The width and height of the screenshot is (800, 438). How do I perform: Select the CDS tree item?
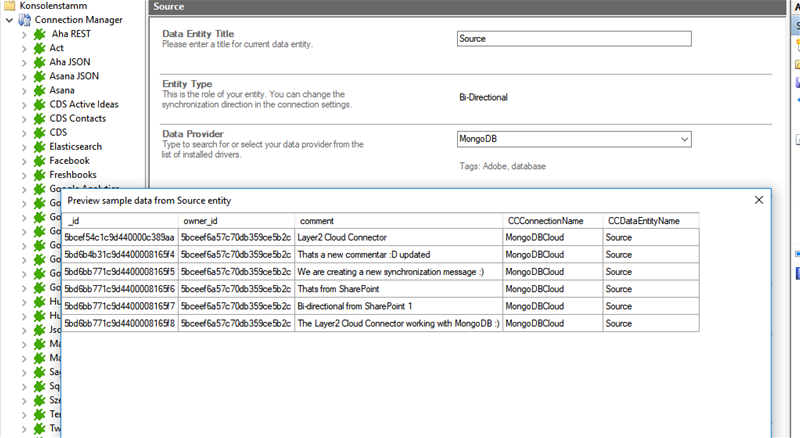[58, 132]
